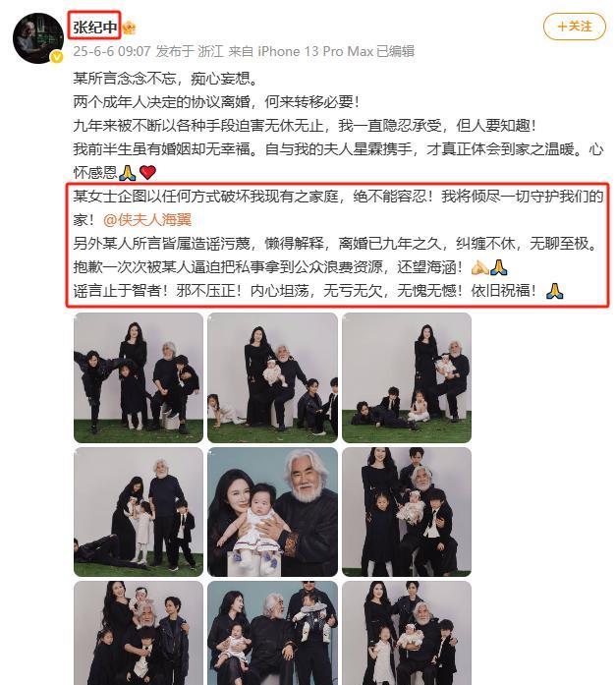Click the crown membership icon beside username
This screenshot has height=685, width=616.
(x=130, y=29)
